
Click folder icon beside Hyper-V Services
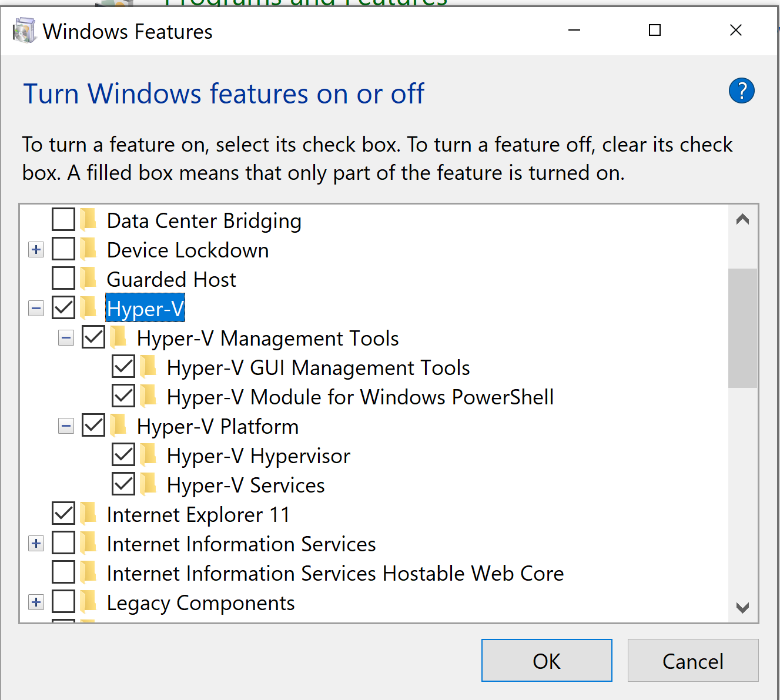(x=149, y=484)
